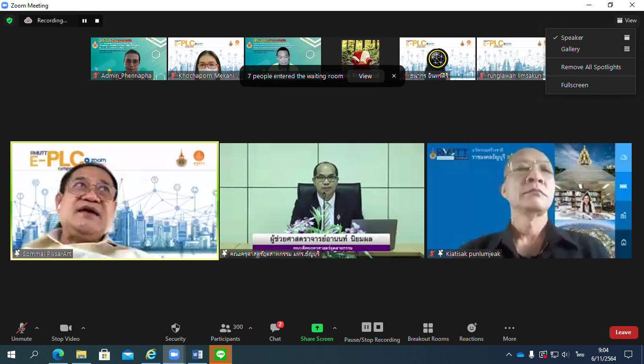Select runglawan limsakun video thumbnail
This screenshot has width=644, height=364.
pos(511,59)
